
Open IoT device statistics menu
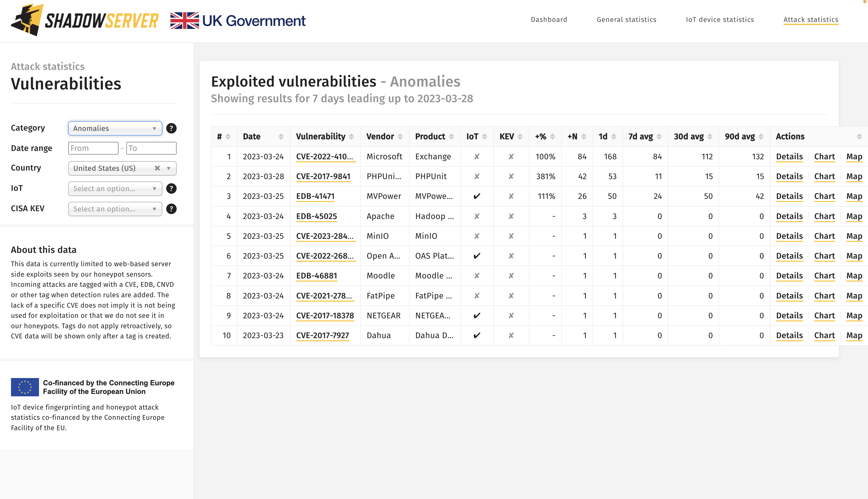(720, 20)
